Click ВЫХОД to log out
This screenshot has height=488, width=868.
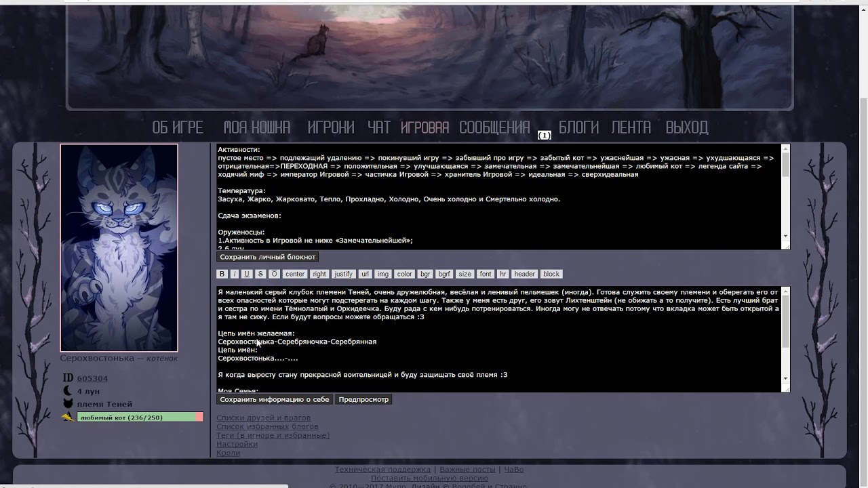pyautogui.click(x=687, y=127)
